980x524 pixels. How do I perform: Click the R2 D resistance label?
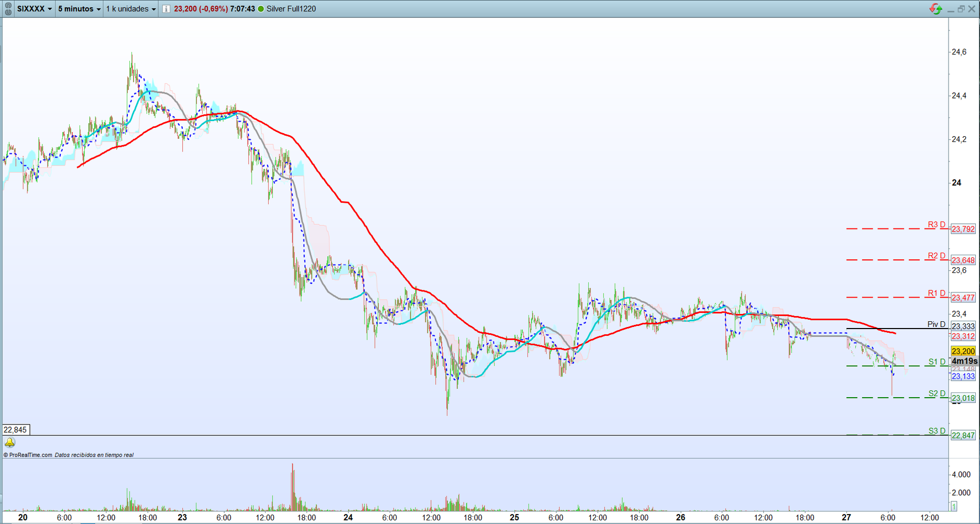click(x=937, y=256)
